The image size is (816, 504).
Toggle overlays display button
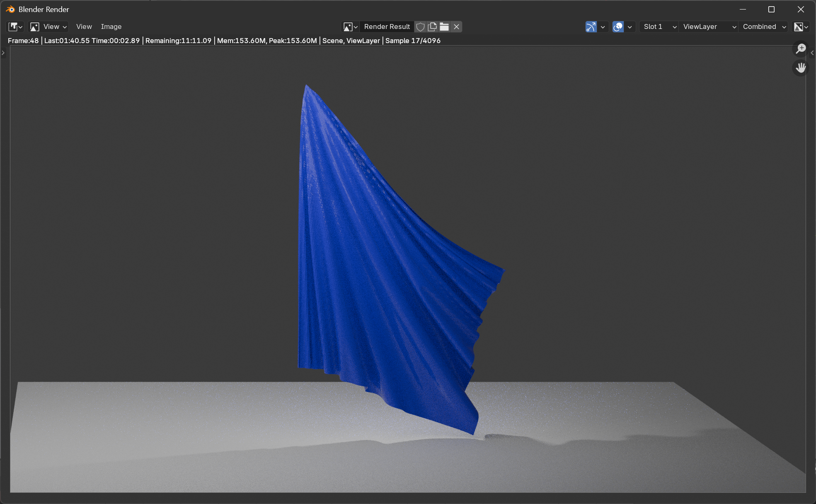point(618,27)
